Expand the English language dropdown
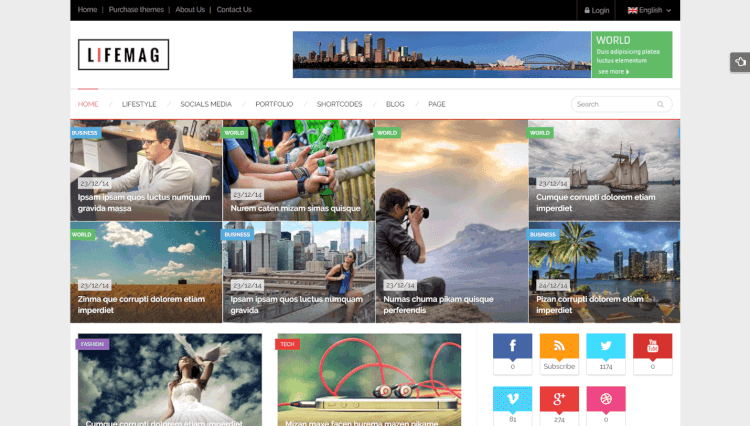Viewport: 750px width, 426px height. click(x=650, y=10)
